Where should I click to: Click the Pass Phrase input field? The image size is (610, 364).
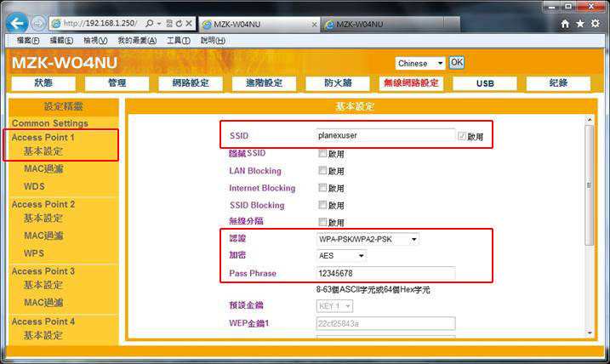385,273
